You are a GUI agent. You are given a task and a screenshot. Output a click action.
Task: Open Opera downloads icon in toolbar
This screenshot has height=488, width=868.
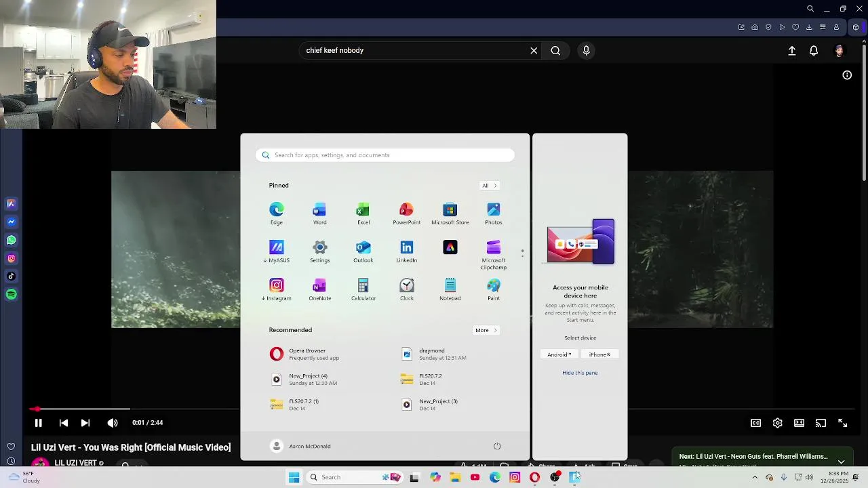click(x=809, y=27)
